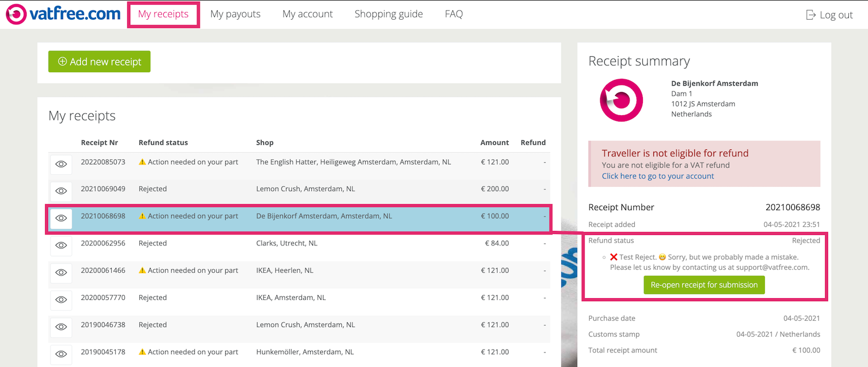Click the Refund status column header

tap(163, 142)
